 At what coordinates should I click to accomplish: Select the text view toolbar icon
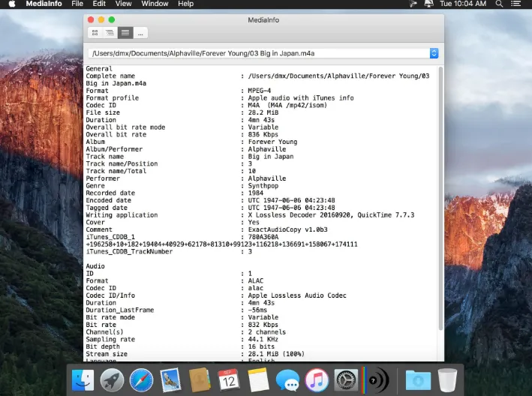125,33
